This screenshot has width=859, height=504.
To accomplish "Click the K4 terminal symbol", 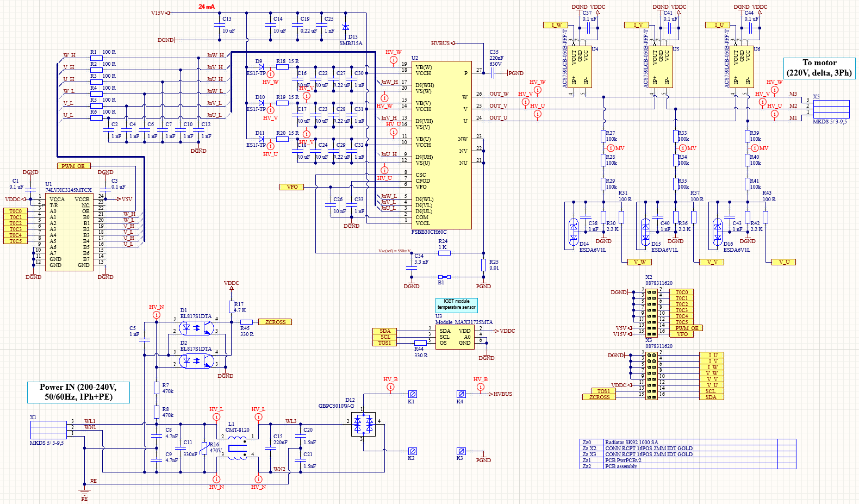I will coord(461,394).
